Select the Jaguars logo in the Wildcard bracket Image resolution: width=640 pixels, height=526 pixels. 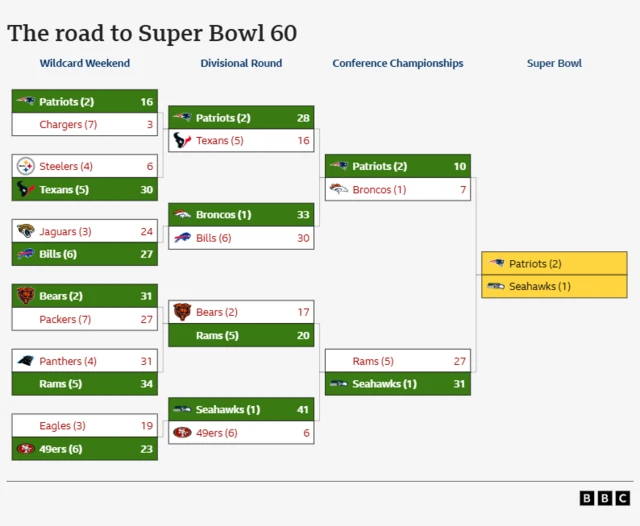26,231
